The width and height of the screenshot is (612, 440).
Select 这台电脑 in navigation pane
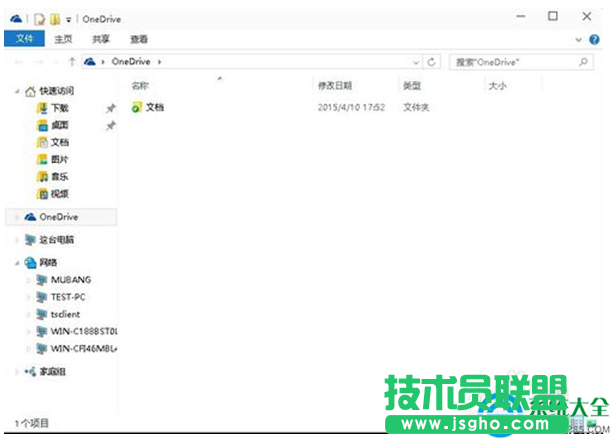point(56,240)
